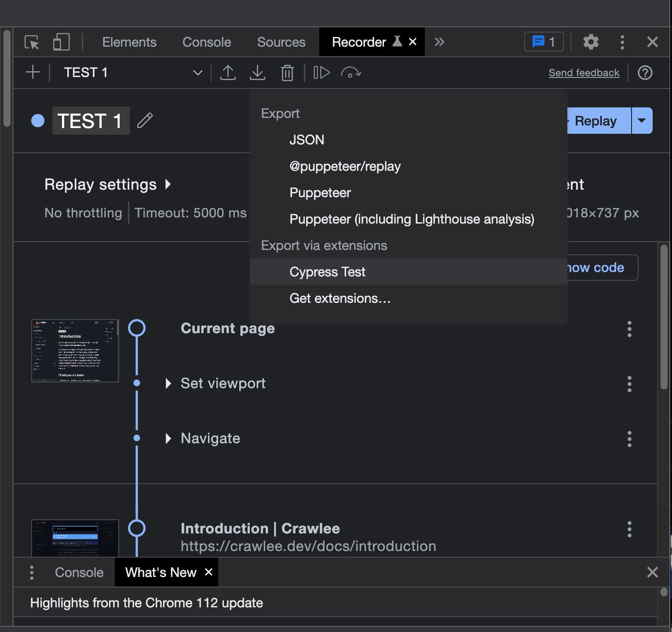The width and height of the screenshot is (672, 632).
Task: Switch to the Console tab
Action: 206,42
